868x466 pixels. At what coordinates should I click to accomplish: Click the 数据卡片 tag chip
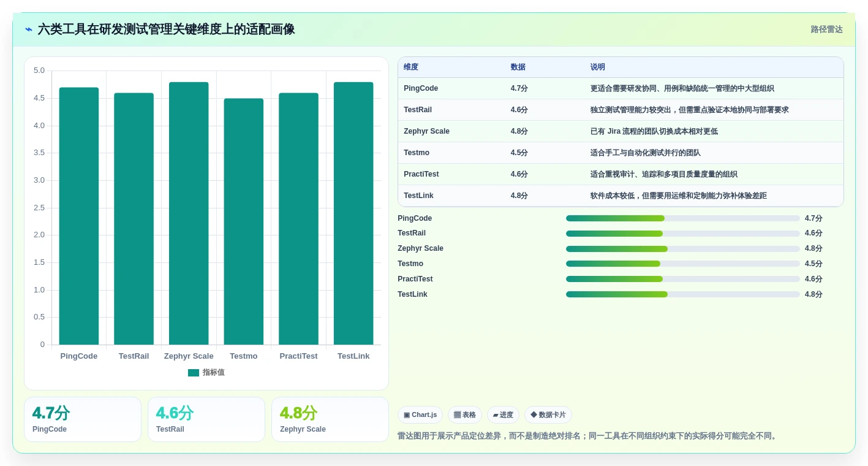[548, 415]
